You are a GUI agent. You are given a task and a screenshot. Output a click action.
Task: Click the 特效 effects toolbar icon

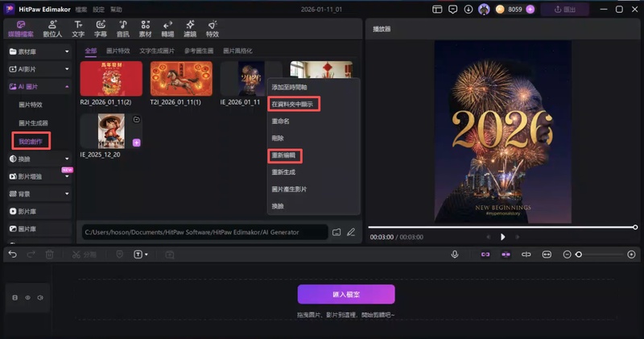(212, 29)
